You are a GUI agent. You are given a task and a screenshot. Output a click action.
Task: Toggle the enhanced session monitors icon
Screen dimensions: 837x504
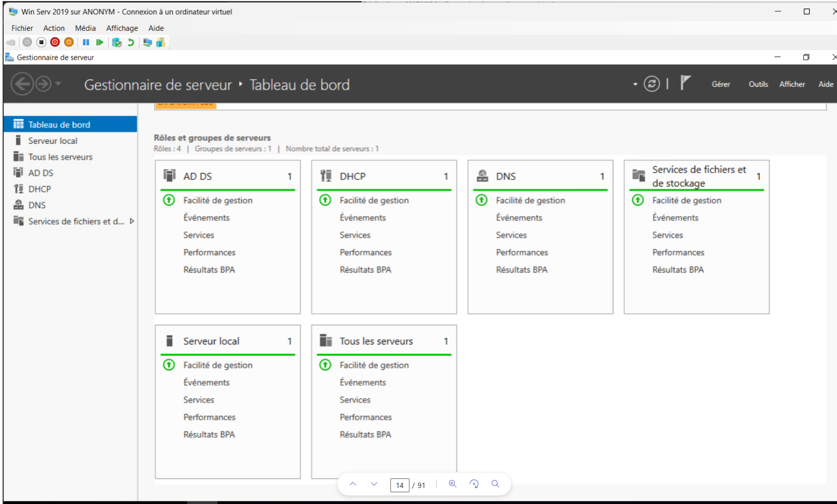click(x=148, y=42)
